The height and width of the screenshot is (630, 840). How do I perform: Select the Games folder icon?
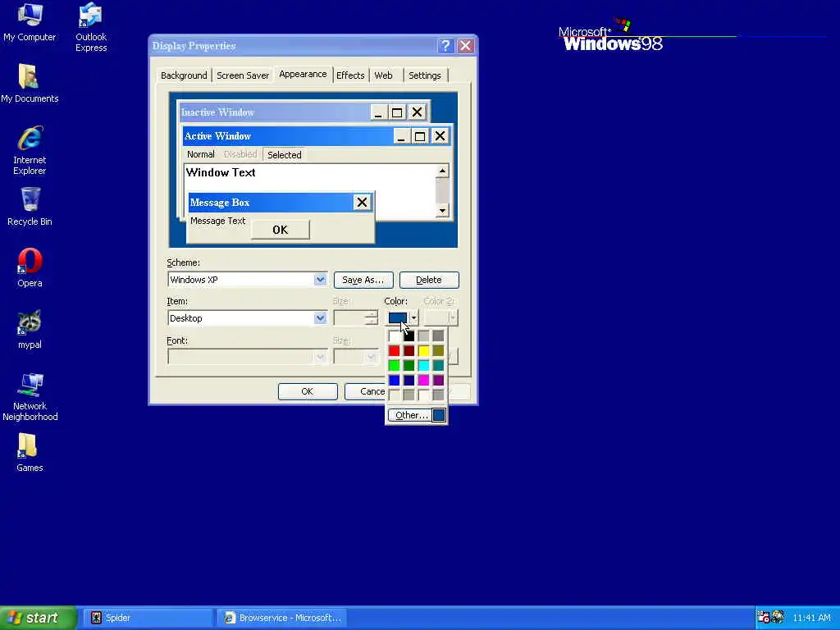click(30, 453)
